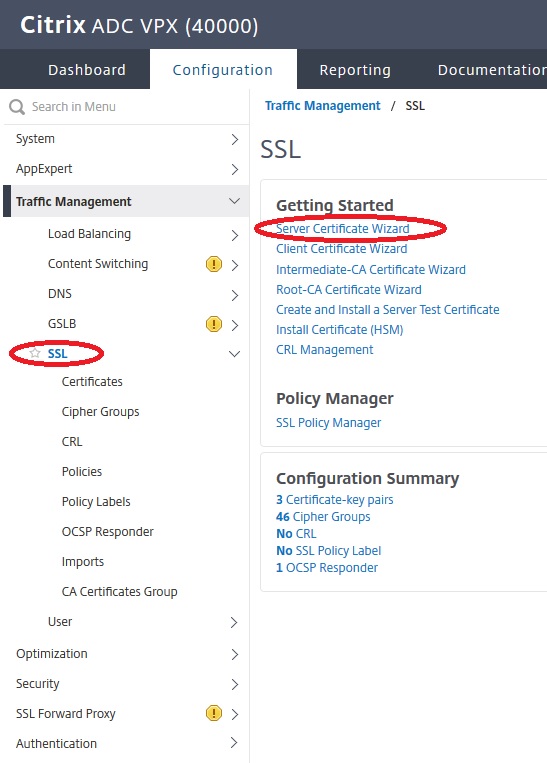Collapse the Traffic Management section arrow
547x763 pixels.
click(x=235, y=201)
